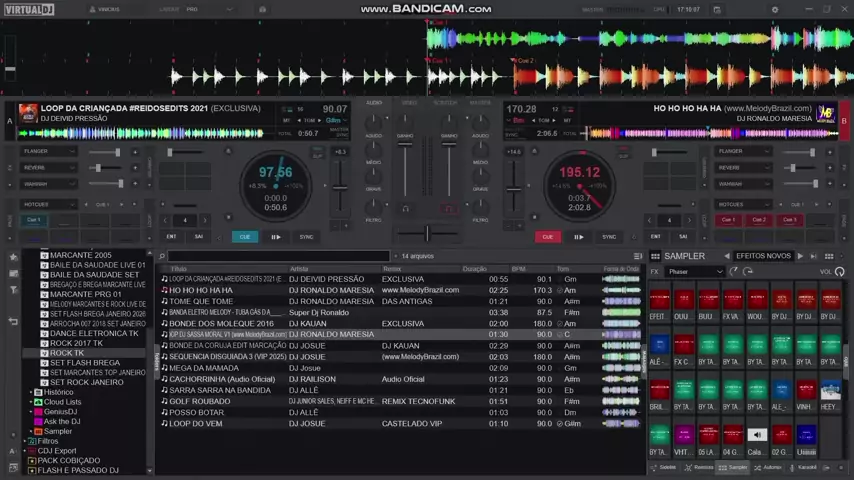Open the FLANGER effect dropdown on left deck
Image resolution: width=854 pixels, height=480 pixels.
point(47,152)
